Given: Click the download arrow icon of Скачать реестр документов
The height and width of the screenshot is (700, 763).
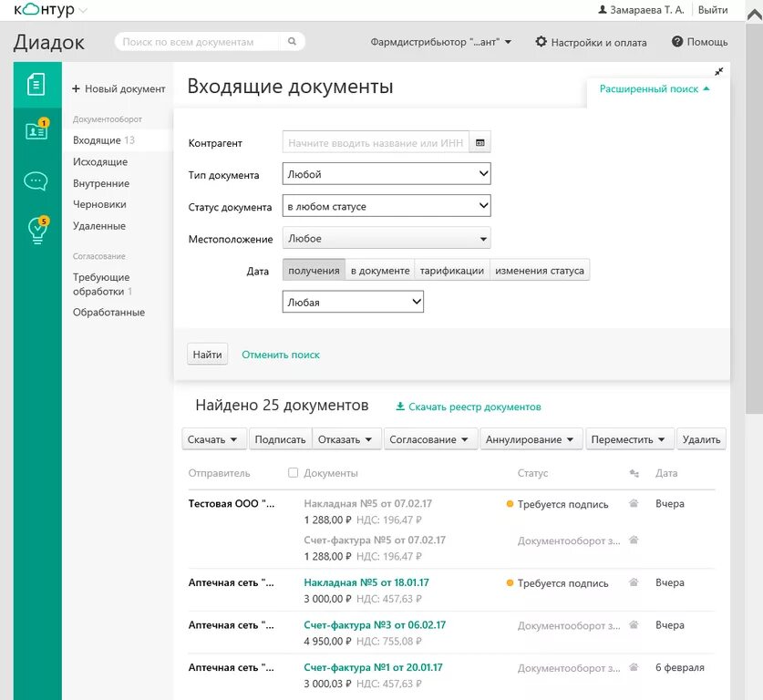Looking at the screenshot, I should 400,407.
